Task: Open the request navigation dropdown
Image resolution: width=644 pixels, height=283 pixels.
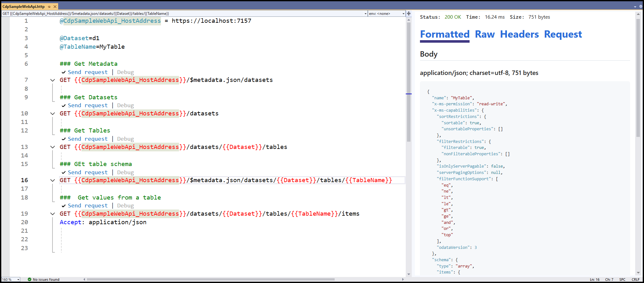Action: point(366,14)
